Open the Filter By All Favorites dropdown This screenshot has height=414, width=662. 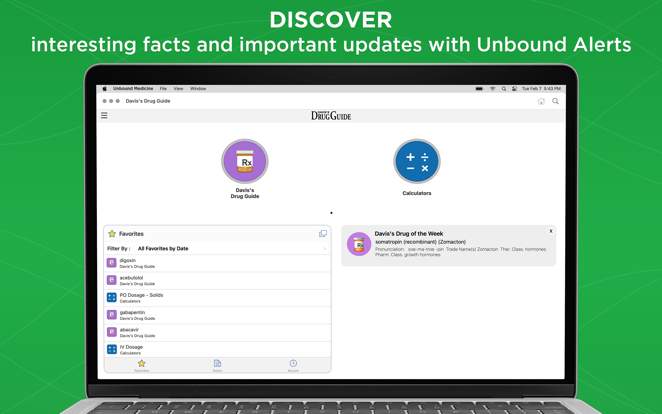(217, 249)
